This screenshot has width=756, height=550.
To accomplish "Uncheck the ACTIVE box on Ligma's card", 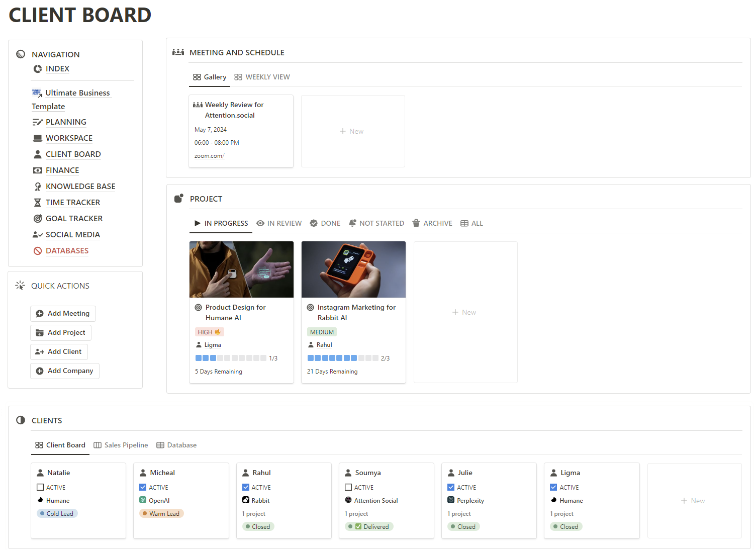I will [x=553, y=487].
